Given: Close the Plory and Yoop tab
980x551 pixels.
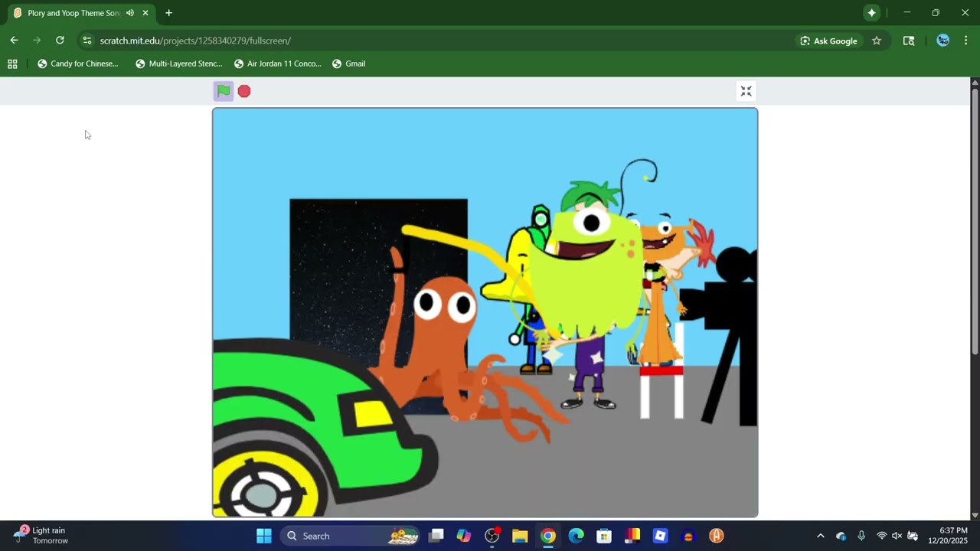Looking at the screenshot, I should tap(145, 13).
